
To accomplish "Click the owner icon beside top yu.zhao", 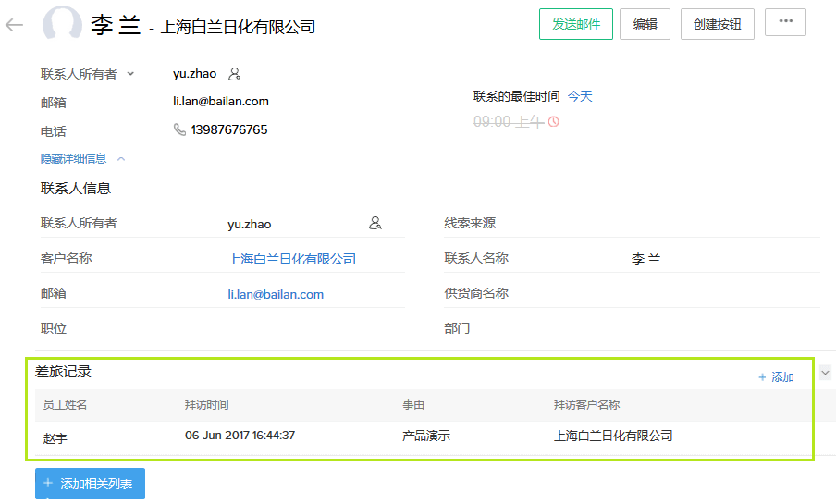I will pyautogui.click(x=235, y=74).
